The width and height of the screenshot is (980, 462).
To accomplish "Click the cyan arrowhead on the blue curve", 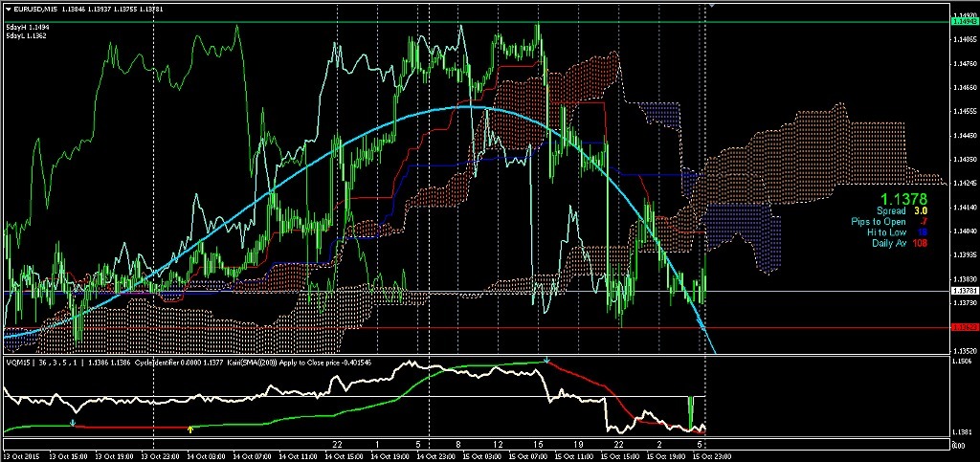I will pos(702,325).
